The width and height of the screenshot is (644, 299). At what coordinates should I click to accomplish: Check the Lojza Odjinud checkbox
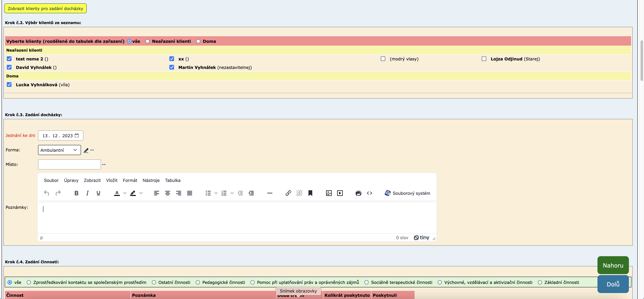pyautogui.click(x=484, y=59)
